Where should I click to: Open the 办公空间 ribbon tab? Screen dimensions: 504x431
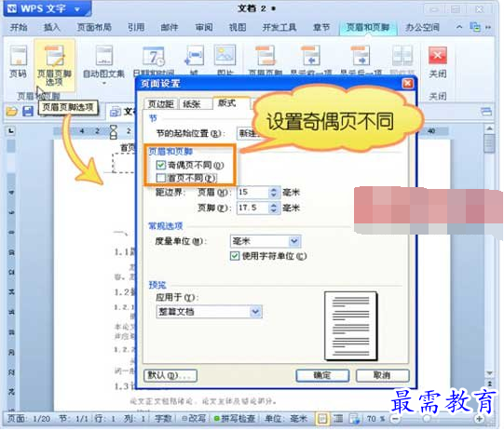coord(422,27)
